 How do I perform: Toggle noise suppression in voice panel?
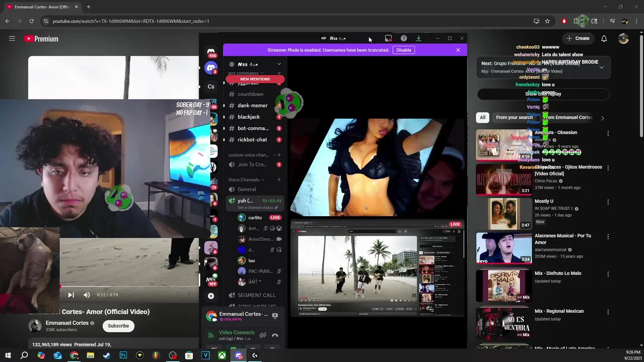click(x=263, y=335)
